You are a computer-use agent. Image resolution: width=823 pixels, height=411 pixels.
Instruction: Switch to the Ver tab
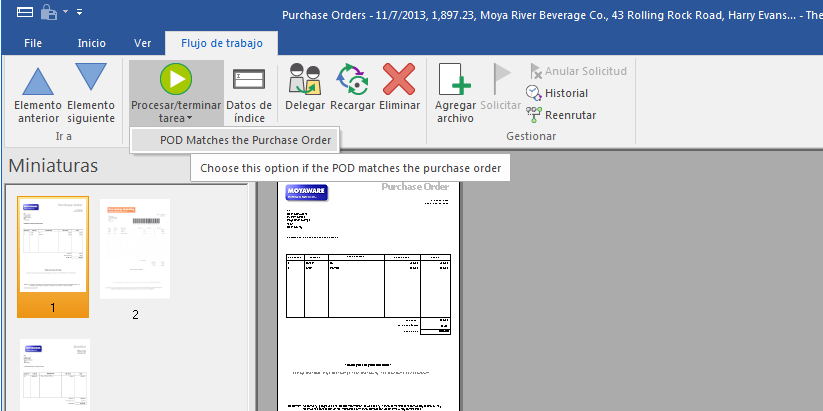pyautogui.click(x=142, y=43)
